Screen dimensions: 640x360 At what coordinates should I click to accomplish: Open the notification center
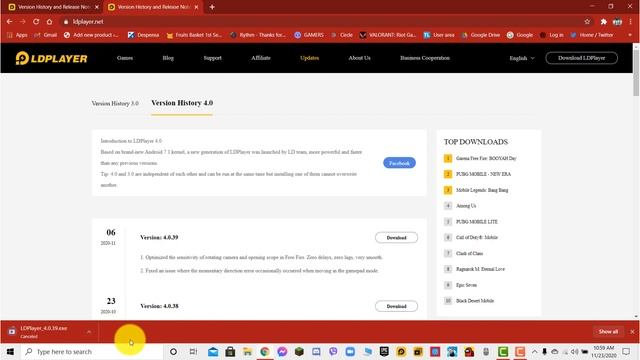point(627,352)
